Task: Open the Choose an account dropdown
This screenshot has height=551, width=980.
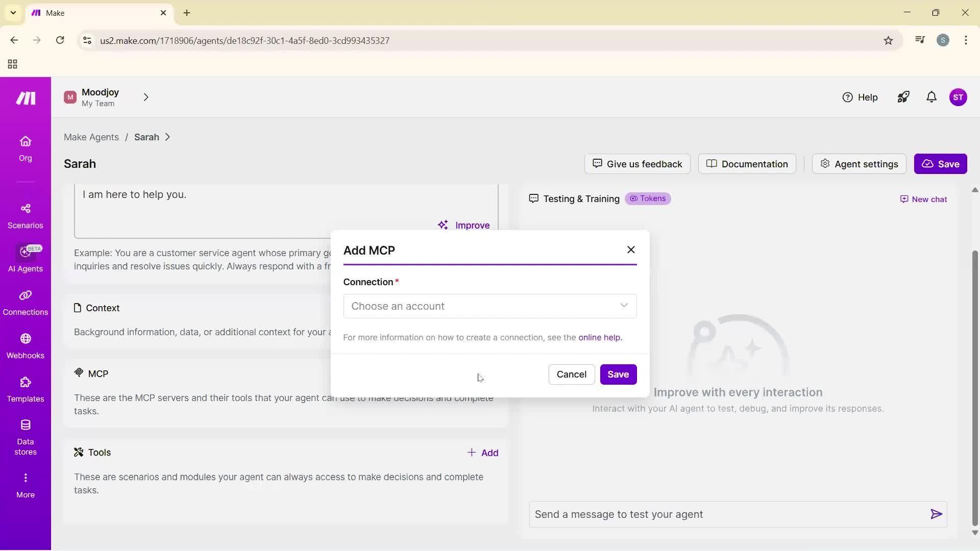Action: pyautogui.click(x=489, y=306)
